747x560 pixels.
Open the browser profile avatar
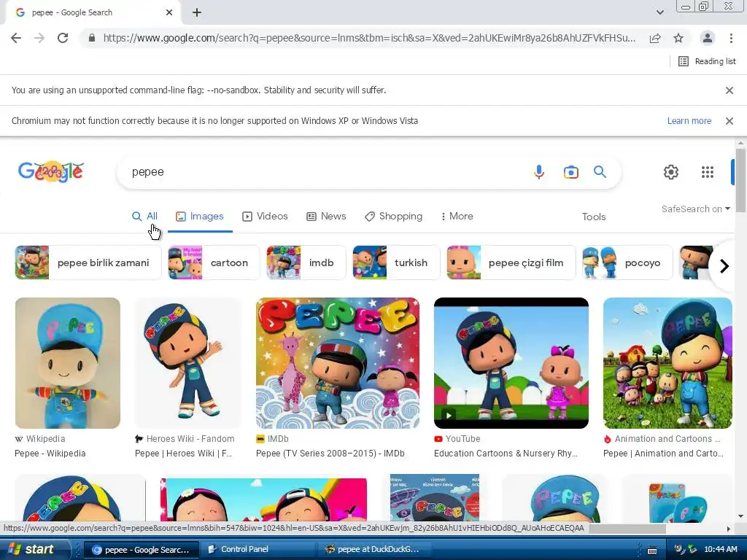708,38
